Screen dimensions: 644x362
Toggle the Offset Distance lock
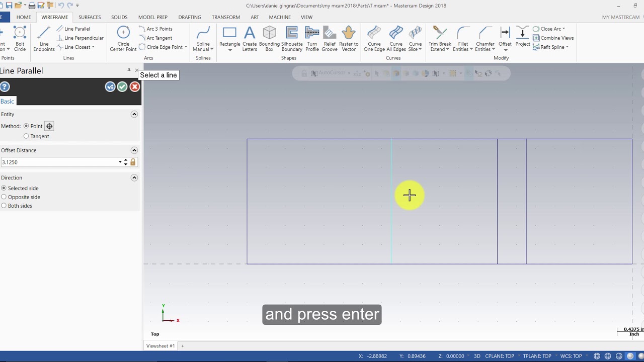(133, 162)
